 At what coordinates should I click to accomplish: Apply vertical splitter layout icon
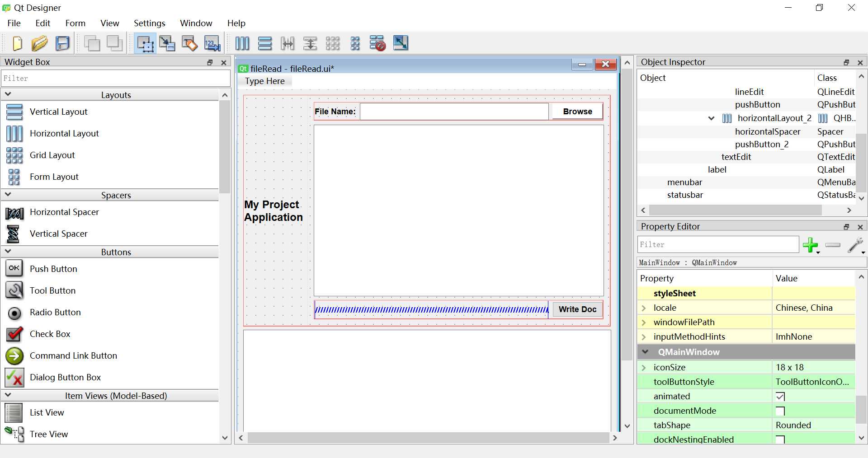[x=310, y=43]
